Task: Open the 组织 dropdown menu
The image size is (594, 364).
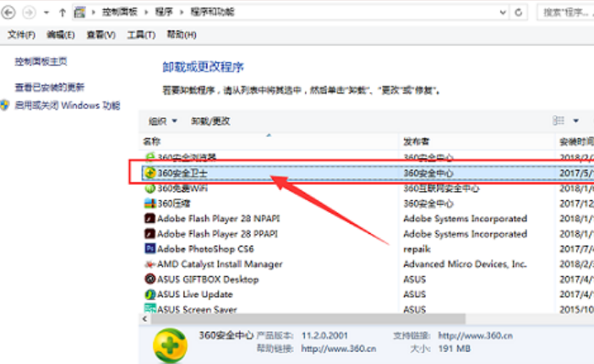Action: click(162, 121)
